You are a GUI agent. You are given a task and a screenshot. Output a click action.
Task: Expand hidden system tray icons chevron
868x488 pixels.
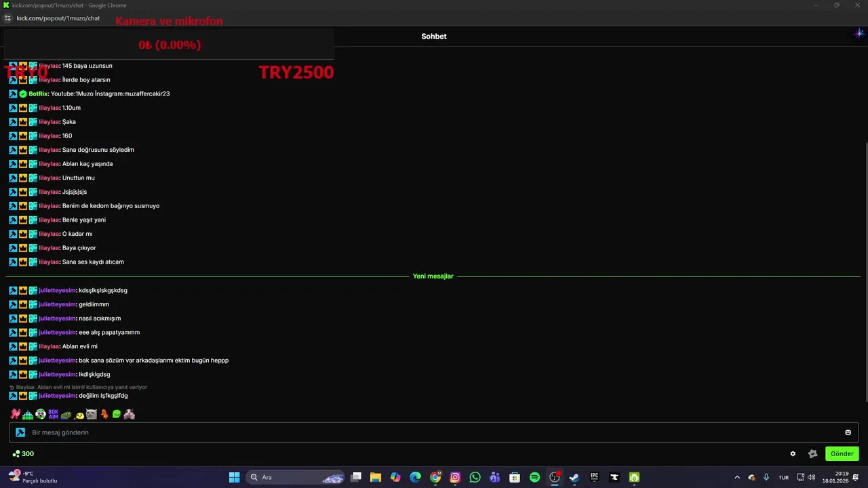click(x=737, y=477)
